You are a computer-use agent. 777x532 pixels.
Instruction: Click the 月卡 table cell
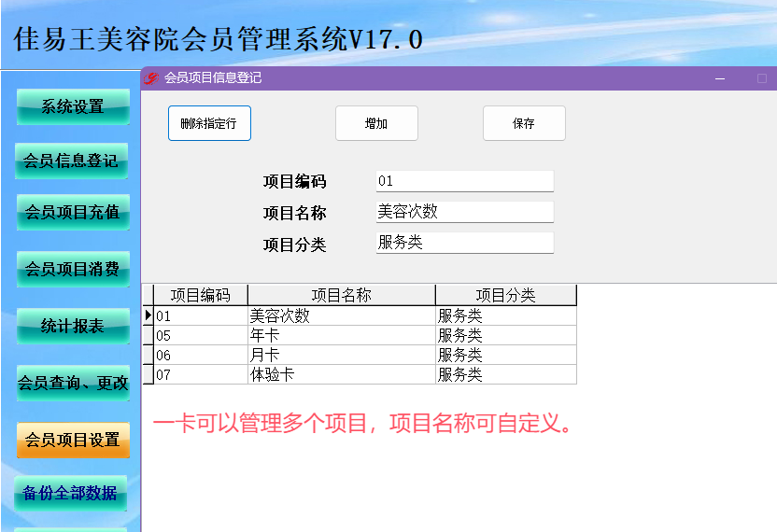coord(342,356)
